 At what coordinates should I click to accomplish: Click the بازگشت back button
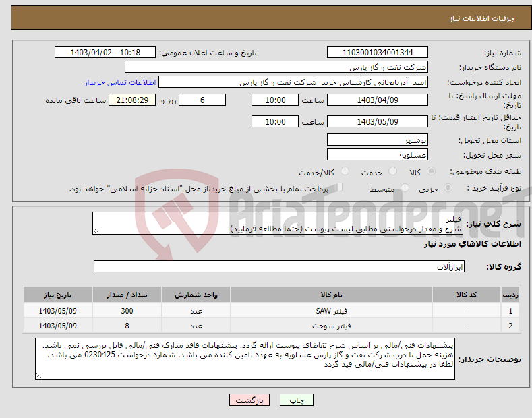coord(249,400)
